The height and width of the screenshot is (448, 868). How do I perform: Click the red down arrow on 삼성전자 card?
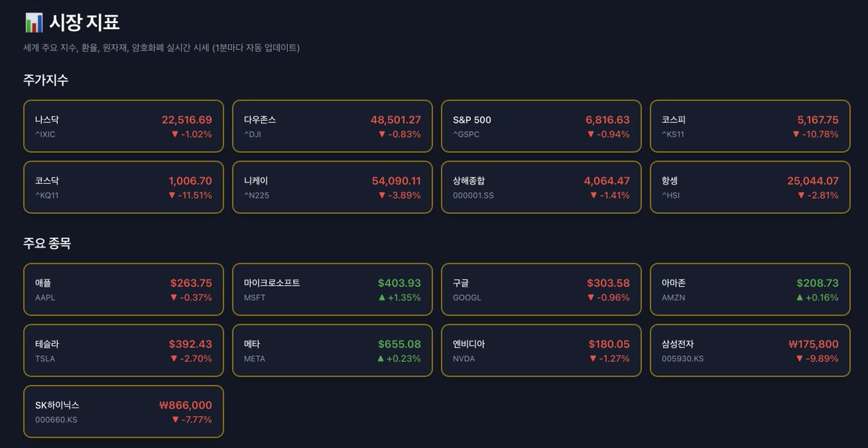799,358
